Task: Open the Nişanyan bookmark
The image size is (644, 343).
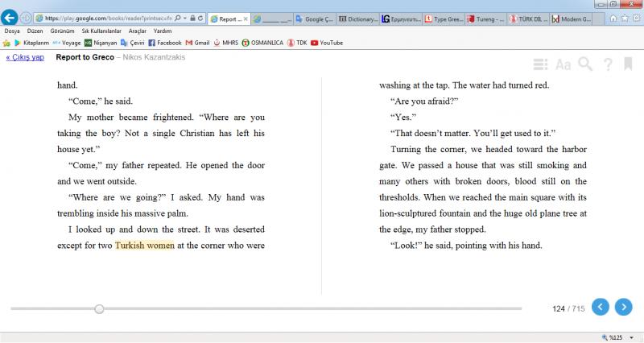Action: tap(101, 43)
